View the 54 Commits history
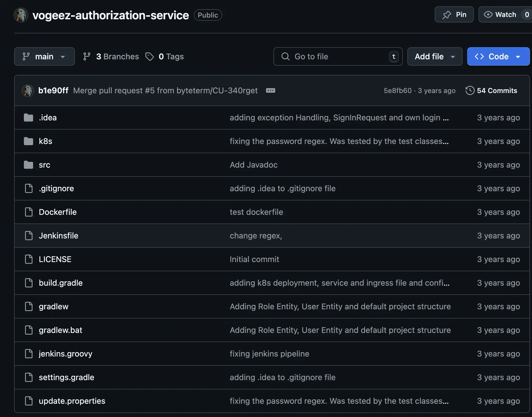Screen dimensions: 532x417 point(497,90)
